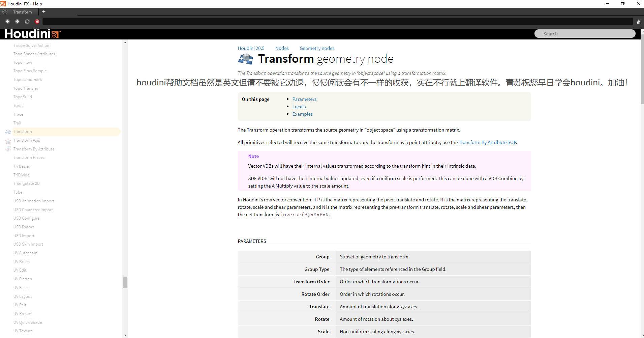Click the sidebar scroll down arrow
Viewport: 644px width, 338px height.
point(125,335)
